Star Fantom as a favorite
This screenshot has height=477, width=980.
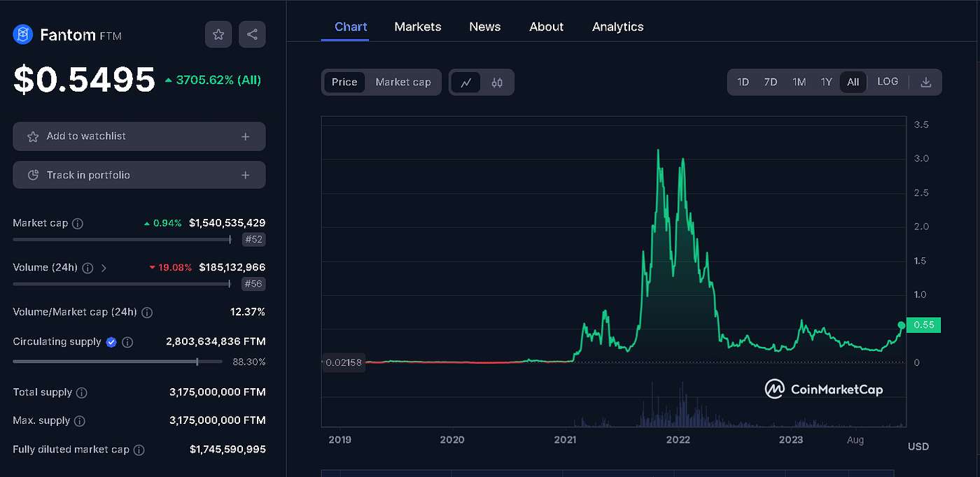[218, 34]
